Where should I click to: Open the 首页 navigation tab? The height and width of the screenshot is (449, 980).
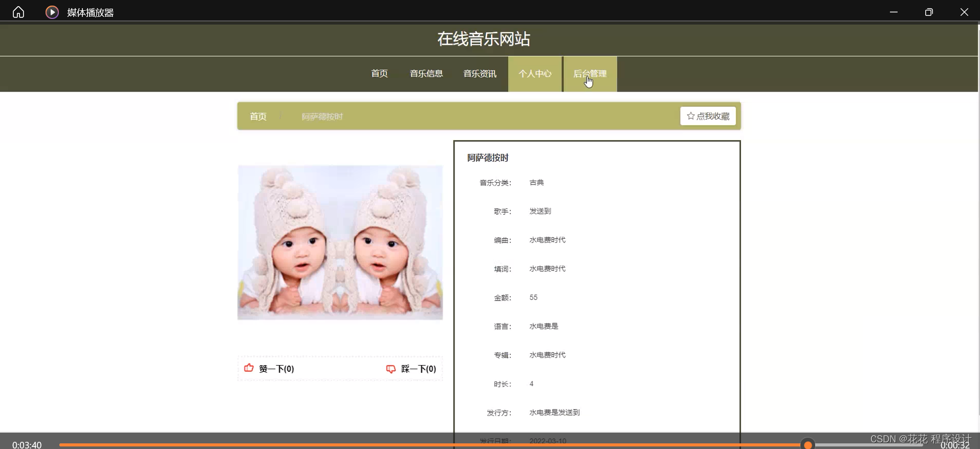coord(379,74)
